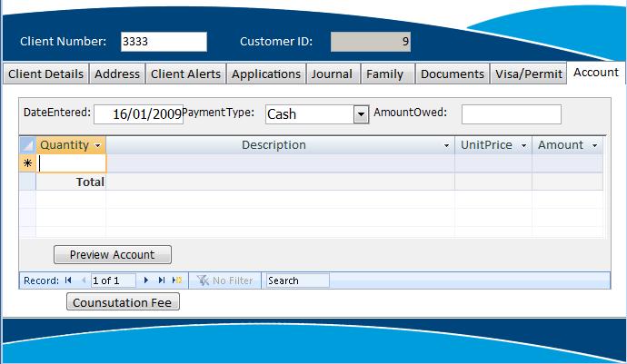Image resolution: width=627 pixels, height=364 pixels.
Task: Select the new row asterisk selector
Action: (x=27, y=163)
